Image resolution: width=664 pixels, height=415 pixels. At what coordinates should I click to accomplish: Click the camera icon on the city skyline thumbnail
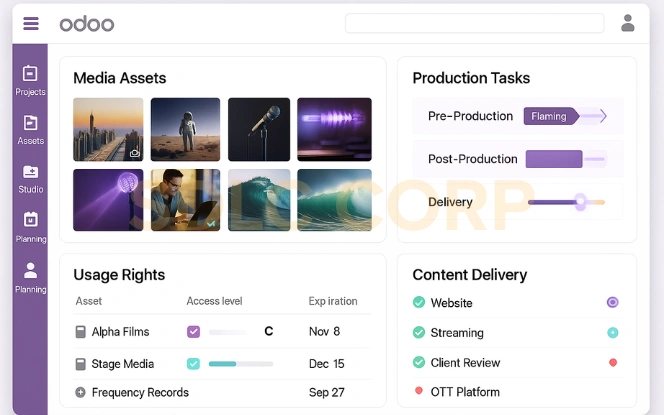tap(135, 153)
